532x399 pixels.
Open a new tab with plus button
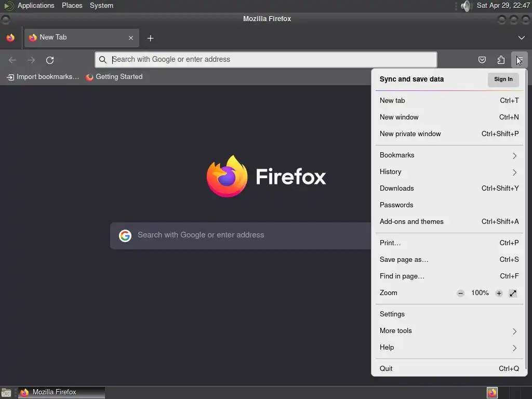(150, 38)
